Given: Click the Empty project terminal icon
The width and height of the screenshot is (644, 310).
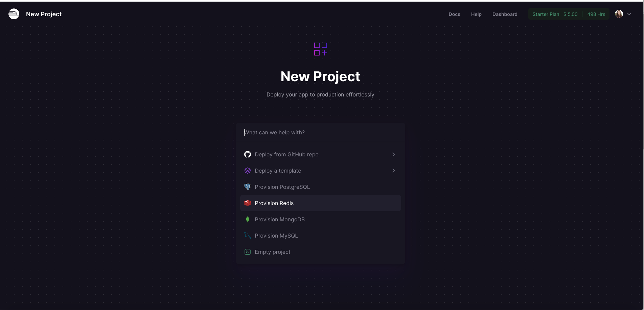Looking at the screenshot, I should click(248, 252).
